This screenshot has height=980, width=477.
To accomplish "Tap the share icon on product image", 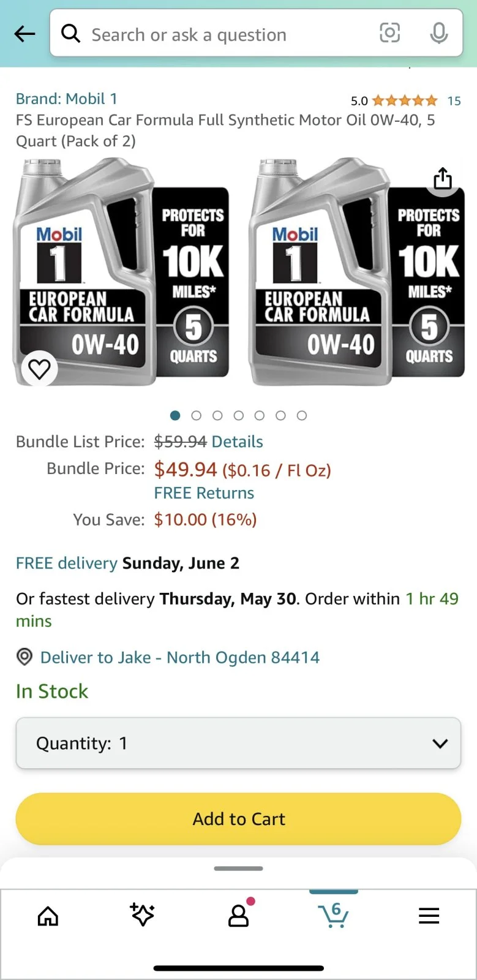I will point(442,179).
